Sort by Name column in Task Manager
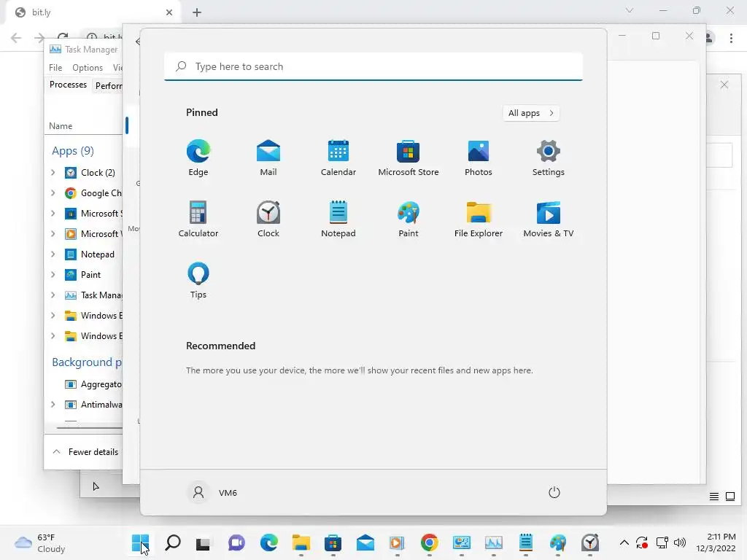 [61, 125]
